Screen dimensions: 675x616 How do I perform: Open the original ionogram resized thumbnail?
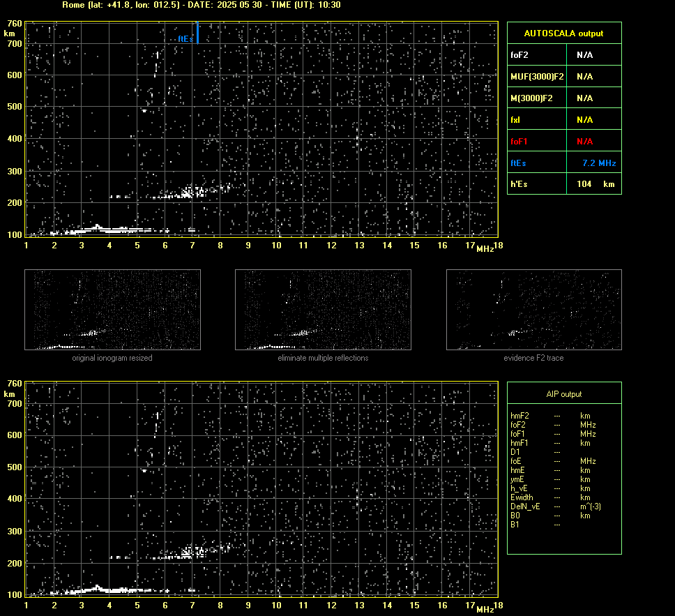pos(113,310)
